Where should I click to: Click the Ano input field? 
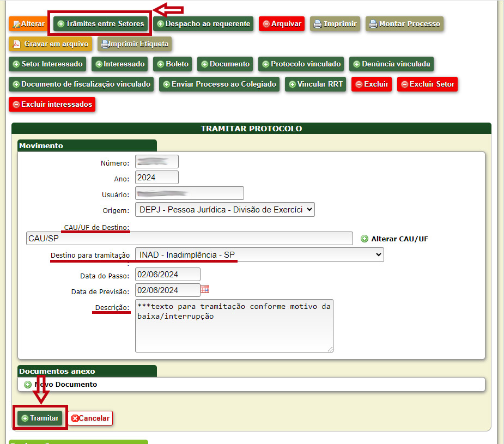pyautogui.click(x=156, y=178)
